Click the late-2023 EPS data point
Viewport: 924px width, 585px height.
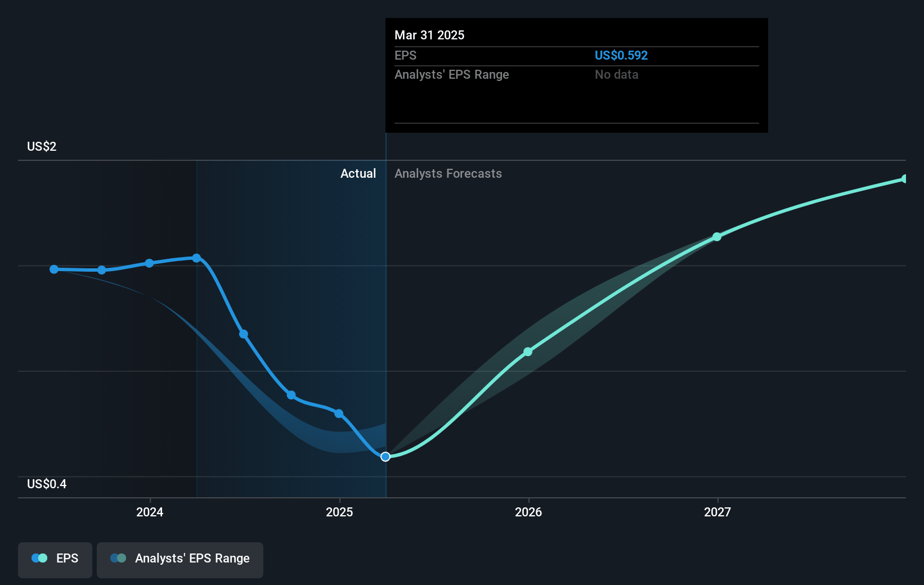(x=102, y=270)
